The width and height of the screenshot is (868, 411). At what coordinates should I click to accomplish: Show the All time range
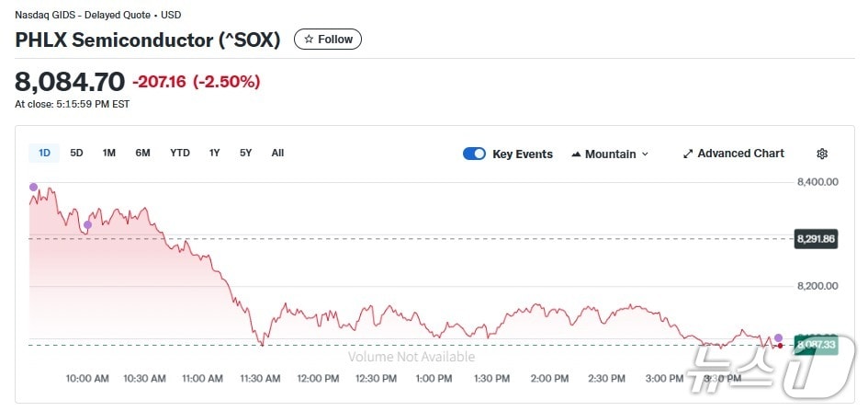pos(277,153)
